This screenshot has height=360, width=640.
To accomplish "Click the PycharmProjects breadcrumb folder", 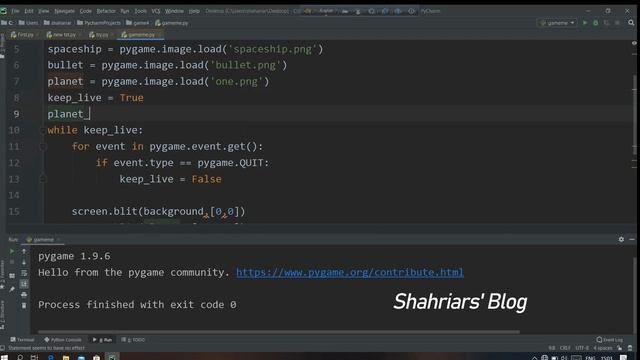I will [99, 23].
